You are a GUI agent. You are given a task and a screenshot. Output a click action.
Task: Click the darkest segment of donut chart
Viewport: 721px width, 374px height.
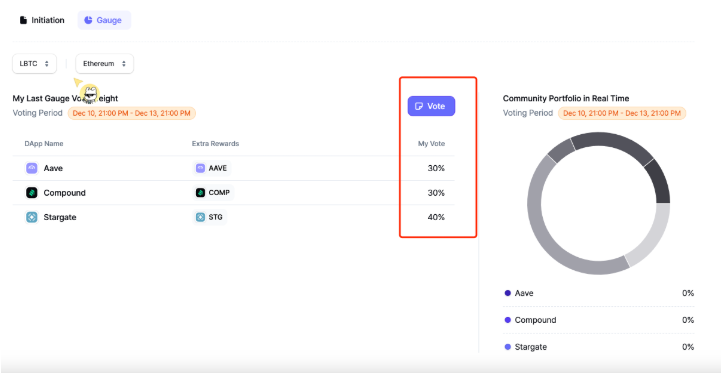tap(659, 184)
